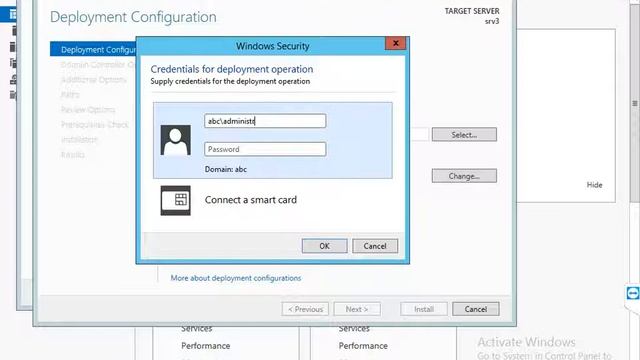The image size is (640, 360).
Task: Select the Results wizard step
Action: coord(73,155)
